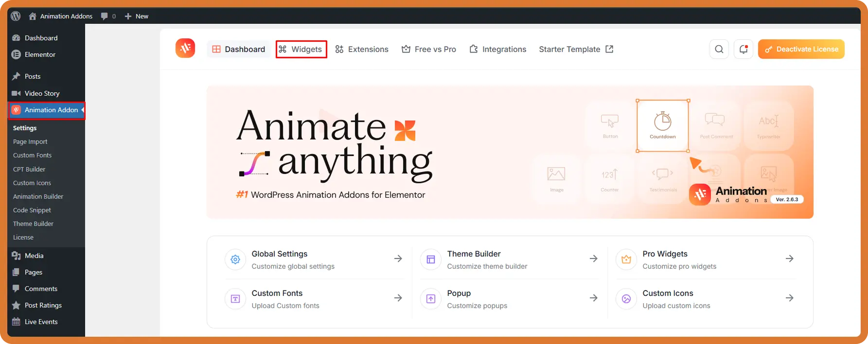Image resolution: width=868 pixels, height=344 pixels.
Task: Switch to the Extensions tab
Action: tap(362, 49)
